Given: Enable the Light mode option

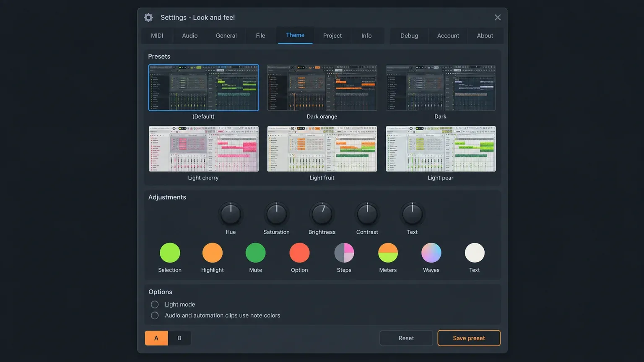Looking at the screenshot, I should 155,305.
